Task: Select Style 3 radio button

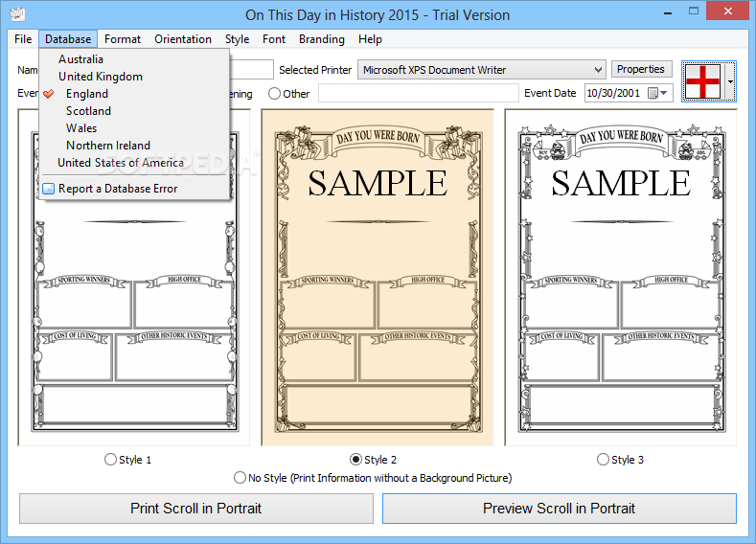Action: 603,459
